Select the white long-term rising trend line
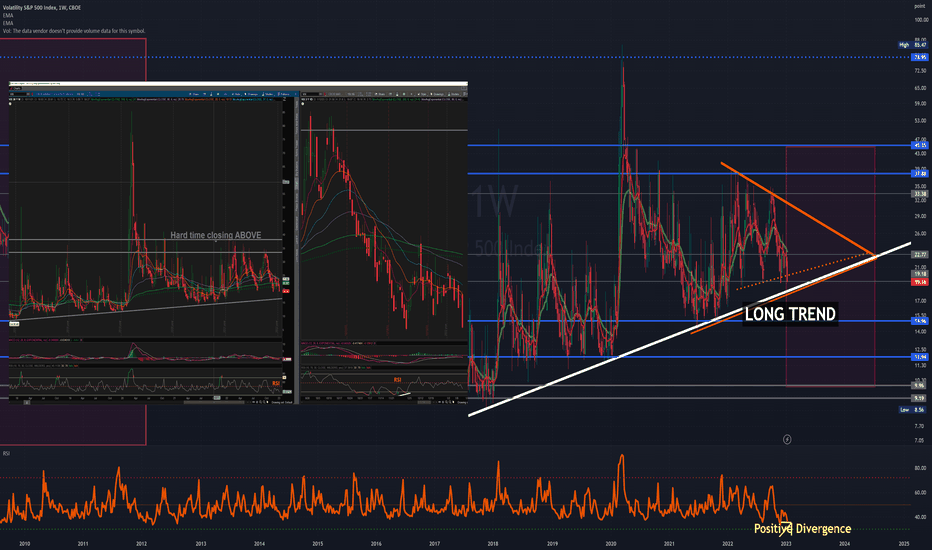The image size is (932, 550). [x=689, y=329]
